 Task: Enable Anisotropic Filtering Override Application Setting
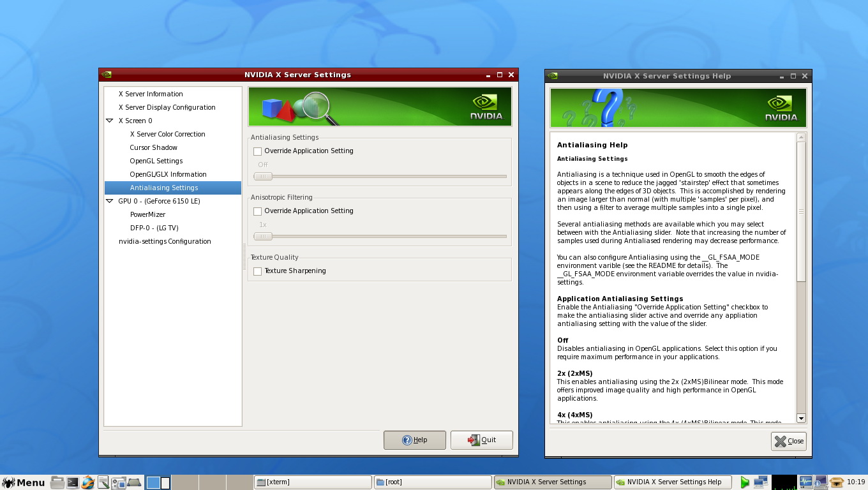[x=257, y=211]
